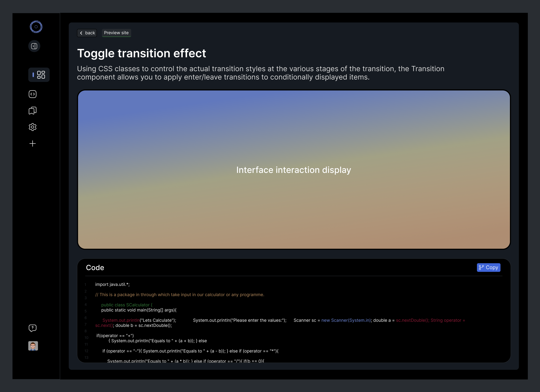This screenshot has height=392, width=540.
Task: Click the back button
Action: click(87, 33)
